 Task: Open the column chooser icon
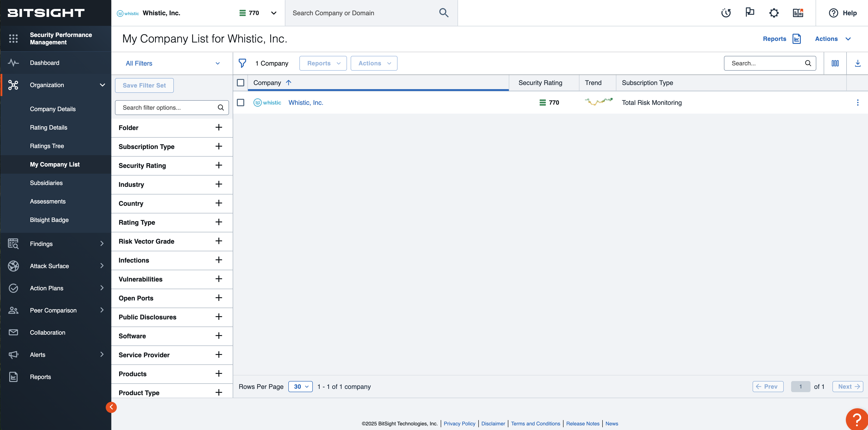[835, 63]
